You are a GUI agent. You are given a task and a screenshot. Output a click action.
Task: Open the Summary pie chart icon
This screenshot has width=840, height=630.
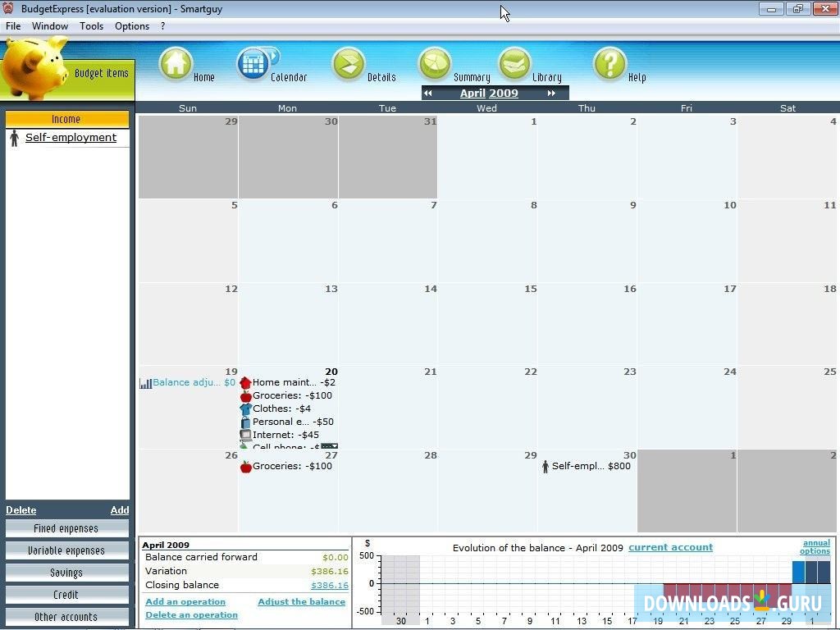(x=435, y=64)
